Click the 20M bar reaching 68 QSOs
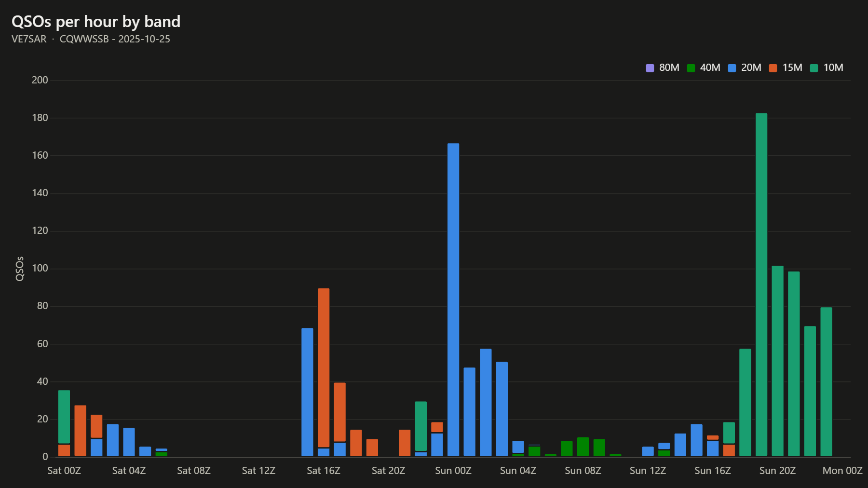This screenshot has height=488, width=868. pos(307,392)
